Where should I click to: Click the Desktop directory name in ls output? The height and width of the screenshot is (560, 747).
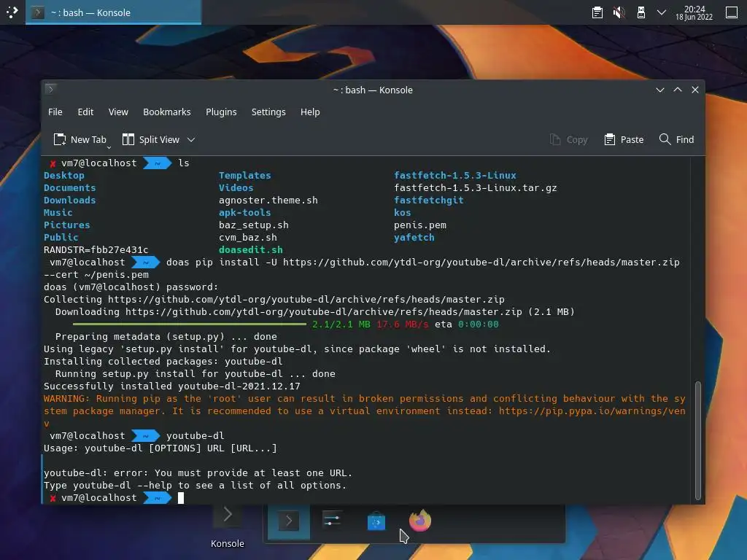(64, 175)
